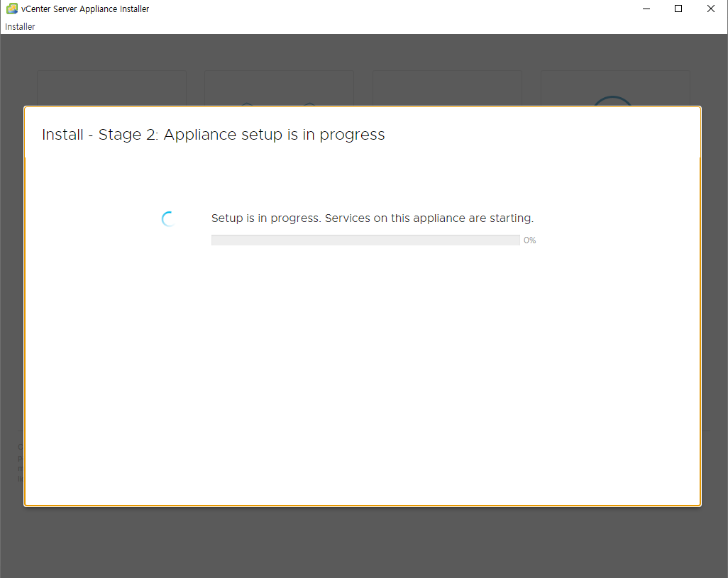Click the setup progress bar
The height and width of the screenshot is (578, 728).
365,240
